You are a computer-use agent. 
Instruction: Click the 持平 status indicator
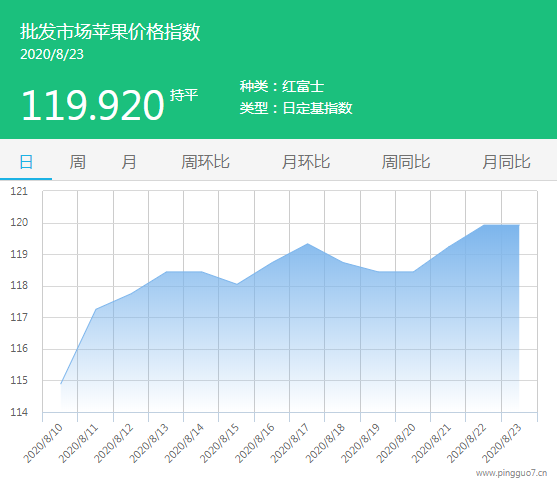[x=184, y=95]
